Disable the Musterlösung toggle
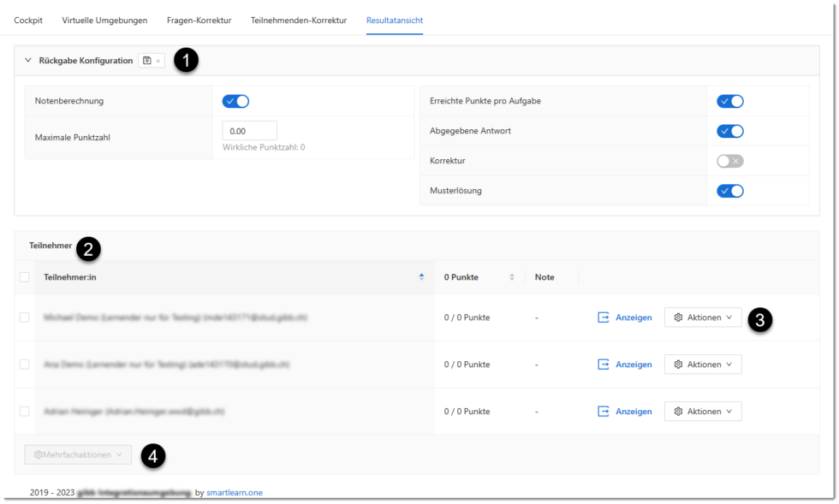Image resolution: width=839 pixels, height=504 pixels. pos(729,190)
